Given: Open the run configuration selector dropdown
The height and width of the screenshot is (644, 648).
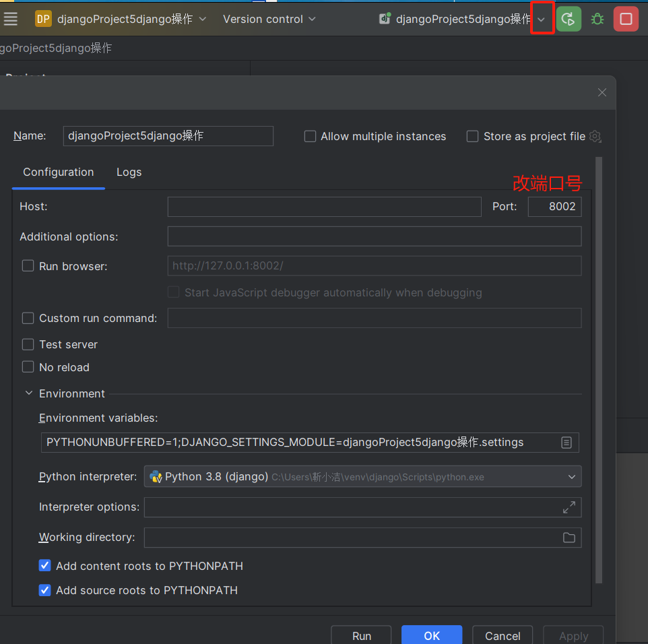Looking at the screenshot, I should point(542,19).
